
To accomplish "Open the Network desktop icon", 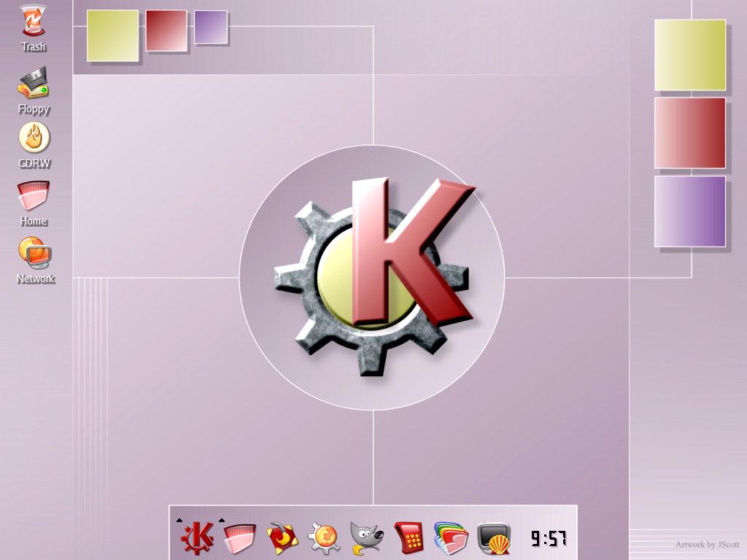I will click(x=34, y=252).
